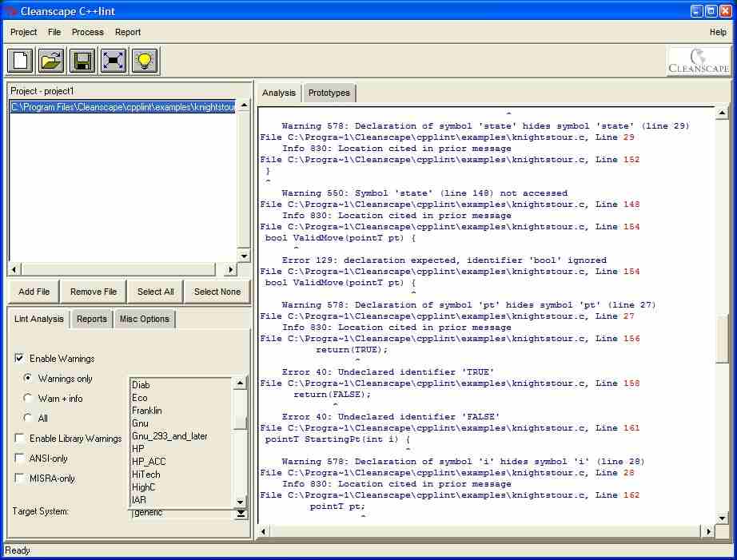737x560 pixels.
Task: Click analysis pane scroll down arrow
Action: click(722, 518)
